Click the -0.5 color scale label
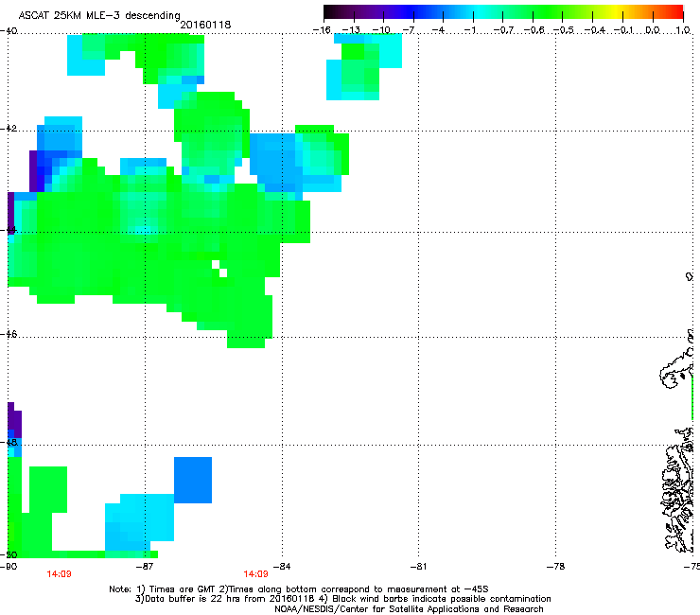The width and height of the screenshot is (700, 615). (x=564, y=30)
